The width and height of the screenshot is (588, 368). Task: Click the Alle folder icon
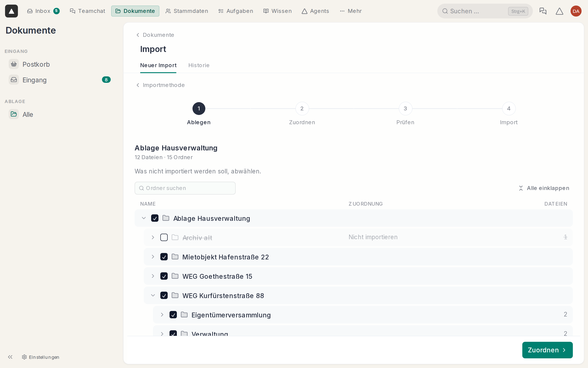14,114
